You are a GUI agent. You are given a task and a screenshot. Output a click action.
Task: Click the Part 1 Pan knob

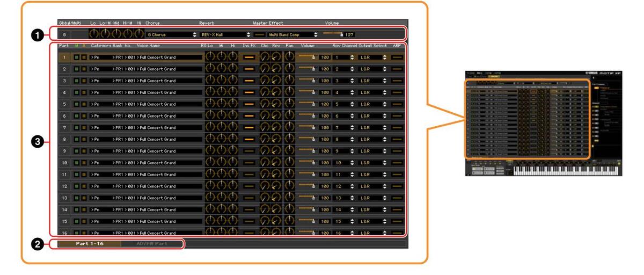coord(290,57)
